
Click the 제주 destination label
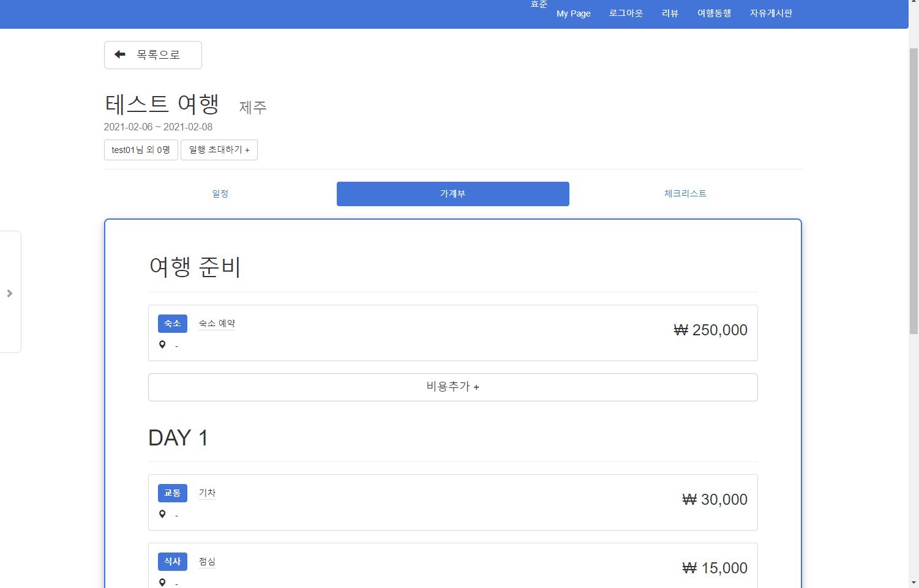pos(253,108)
